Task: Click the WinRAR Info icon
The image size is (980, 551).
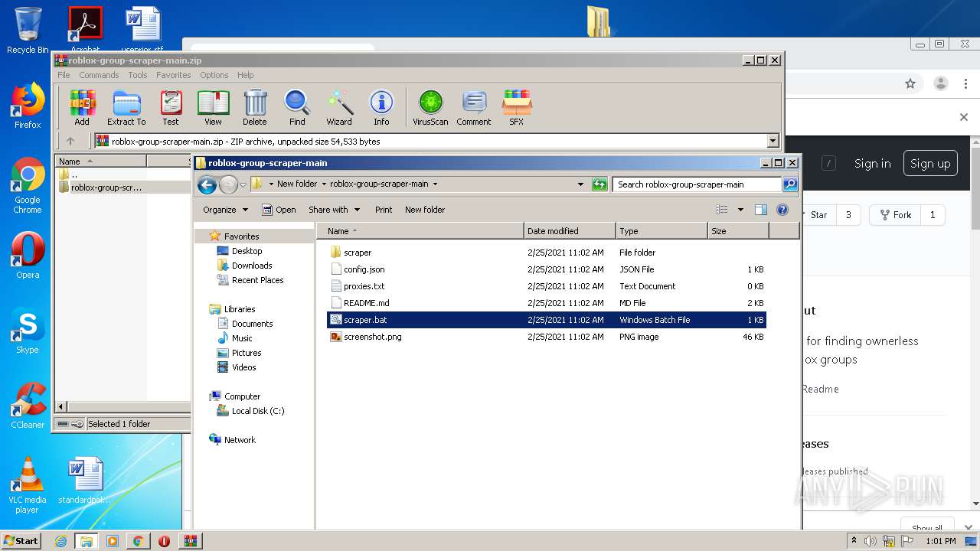Action: coord(381,108)
